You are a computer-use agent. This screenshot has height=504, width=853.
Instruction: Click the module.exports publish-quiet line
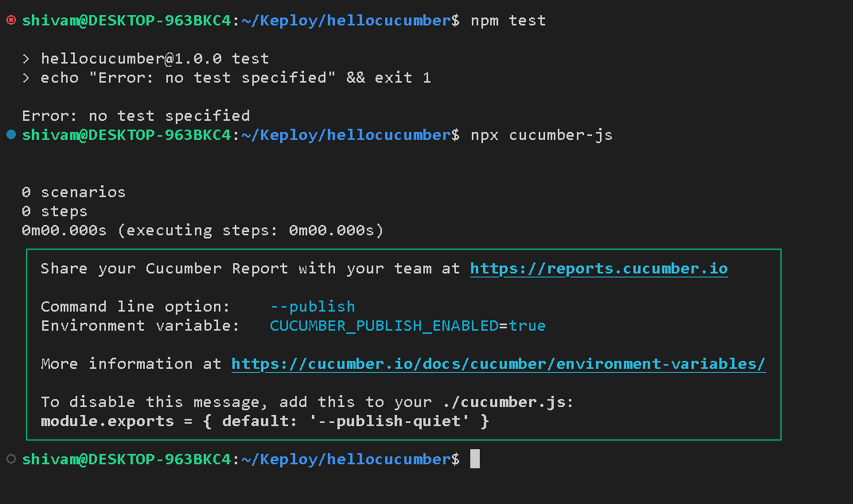tap(265, 421)
